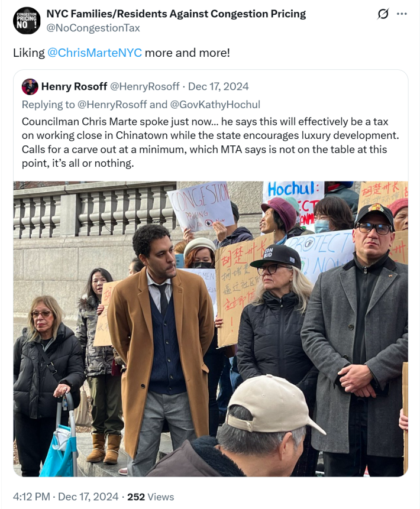Click the Congestion Pricing sign in photo

point(201,206)
